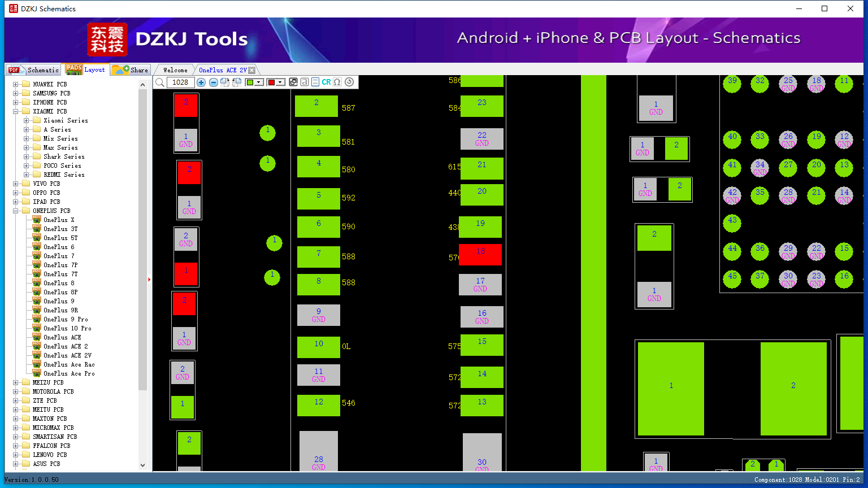The image size is (868, 488).
Task: Click the folder icon beside POCO Series
Action: (37, 165)
